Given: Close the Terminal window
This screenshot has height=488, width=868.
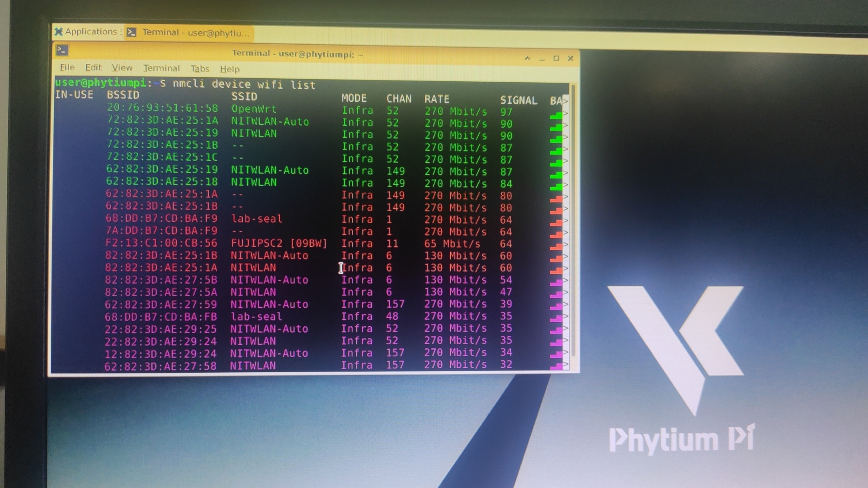Looking at the screenshot, I should 571,58.
